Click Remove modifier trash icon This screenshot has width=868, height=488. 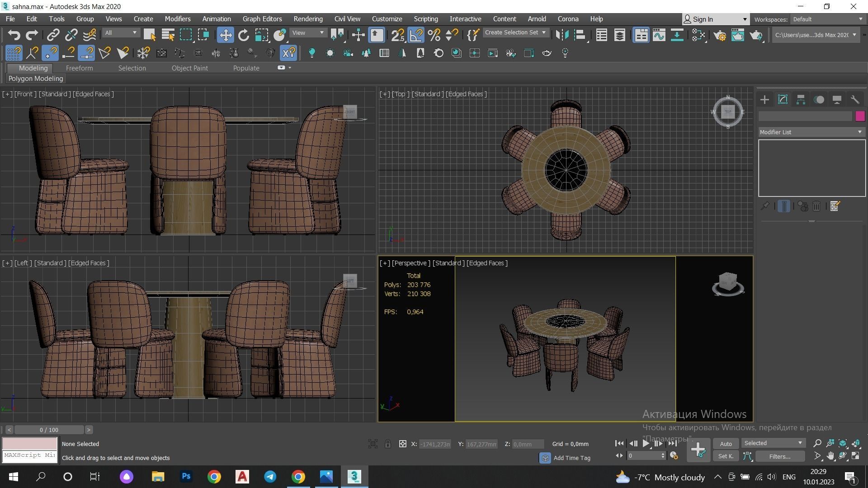(x=816, y=206)
